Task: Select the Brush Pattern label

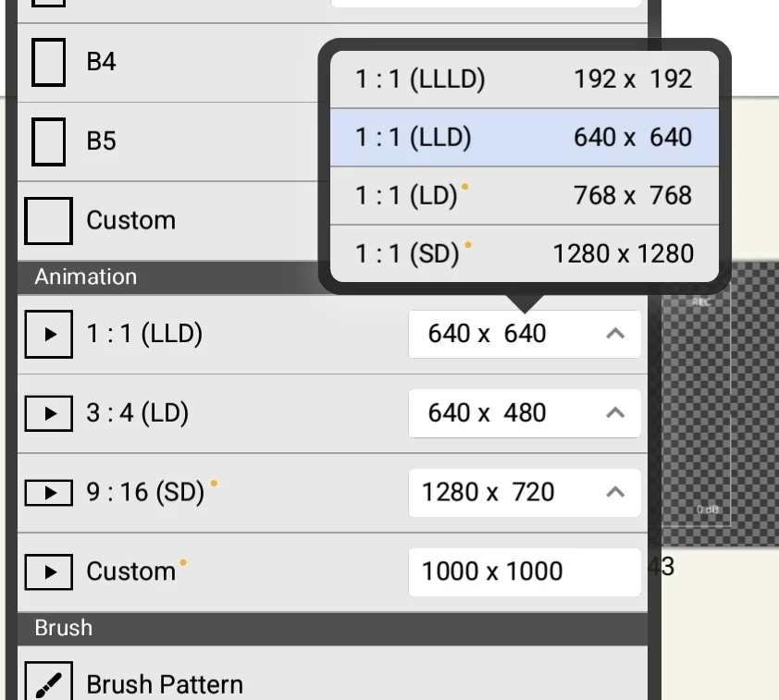Action: 165,684
